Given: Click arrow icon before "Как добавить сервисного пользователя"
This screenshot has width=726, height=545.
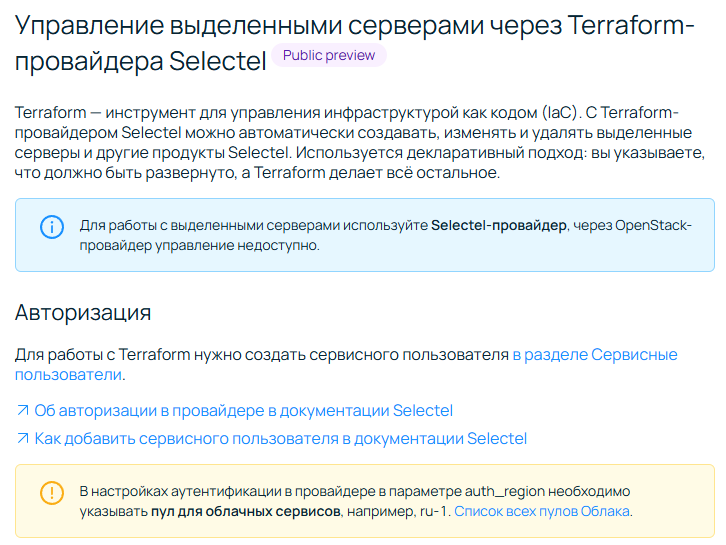Looking at the screenshot, I should [x=22, y=439].
